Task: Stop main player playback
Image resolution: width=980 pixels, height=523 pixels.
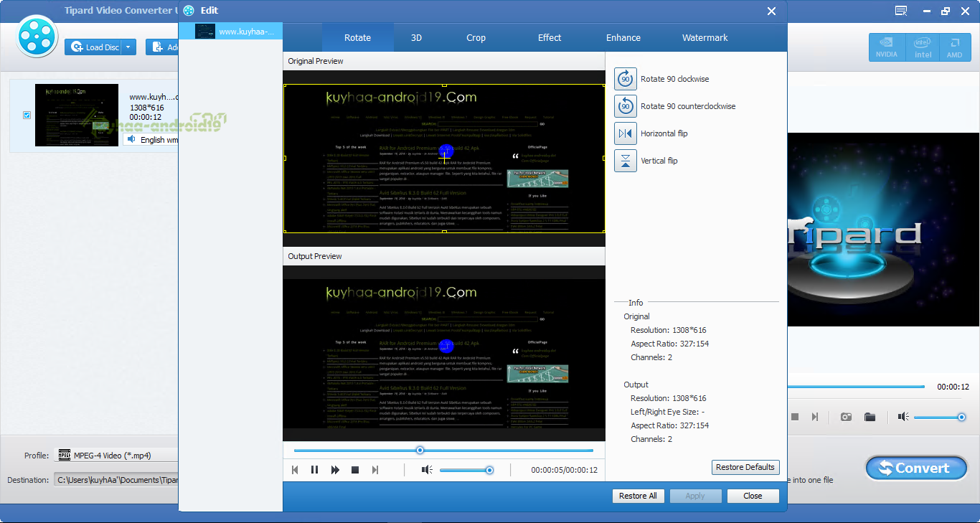Action: coord(795,417)
